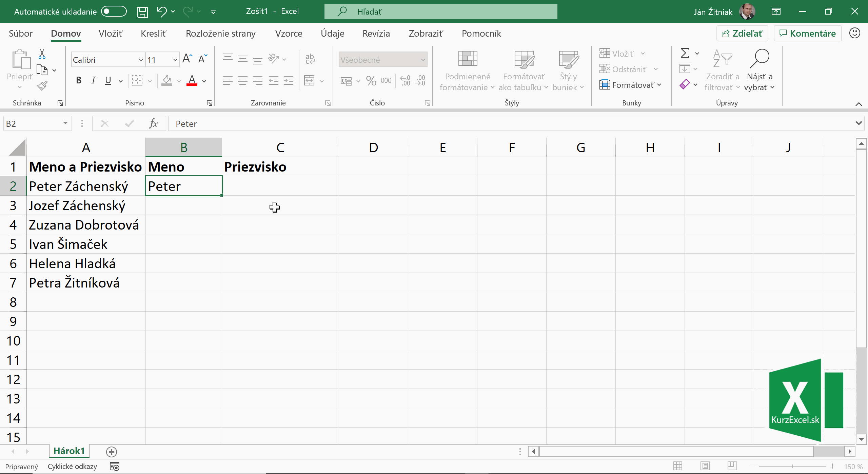Click the macro recording status icon

point(115,467)
